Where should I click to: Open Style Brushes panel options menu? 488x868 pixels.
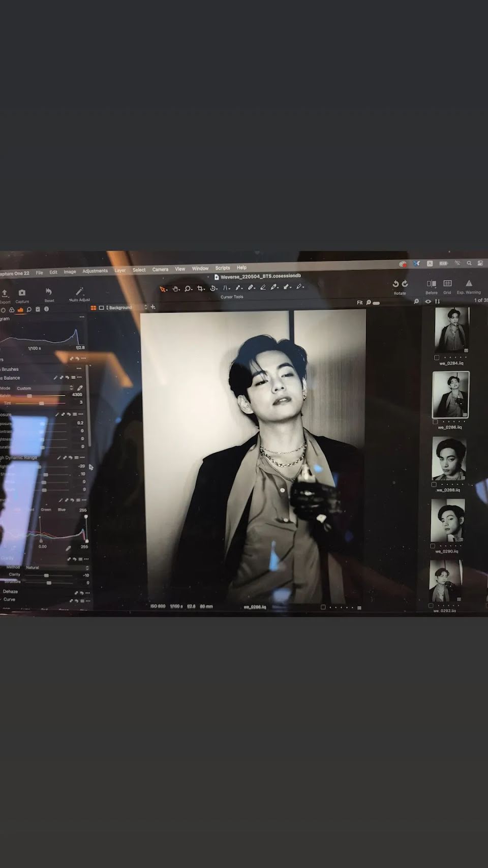pos(79,369)
